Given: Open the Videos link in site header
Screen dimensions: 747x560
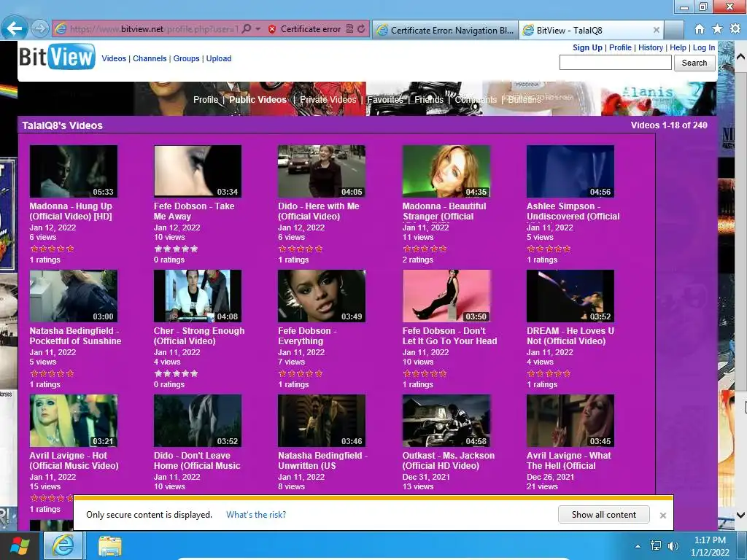Looking at the screenshot, I should (x=114, y=58).
